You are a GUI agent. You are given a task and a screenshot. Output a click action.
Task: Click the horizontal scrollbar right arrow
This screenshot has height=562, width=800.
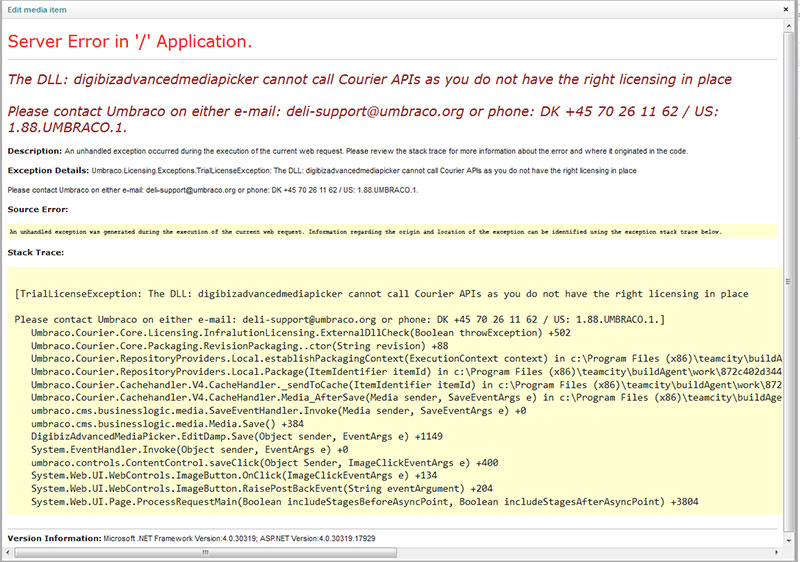777,552
